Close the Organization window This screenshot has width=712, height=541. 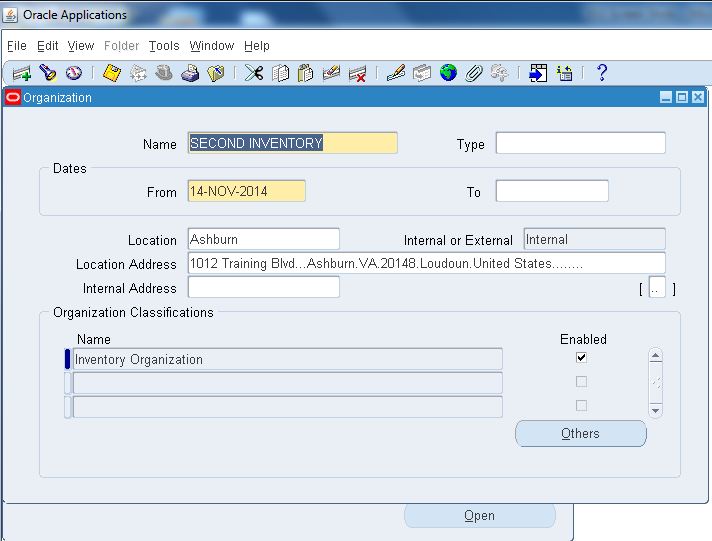point(698,97)
